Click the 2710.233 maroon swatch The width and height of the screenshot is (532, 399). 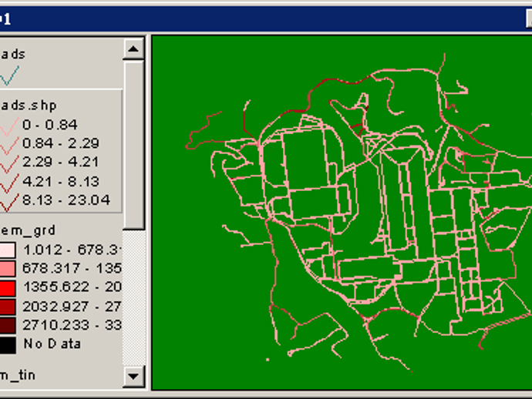(8, 326)
